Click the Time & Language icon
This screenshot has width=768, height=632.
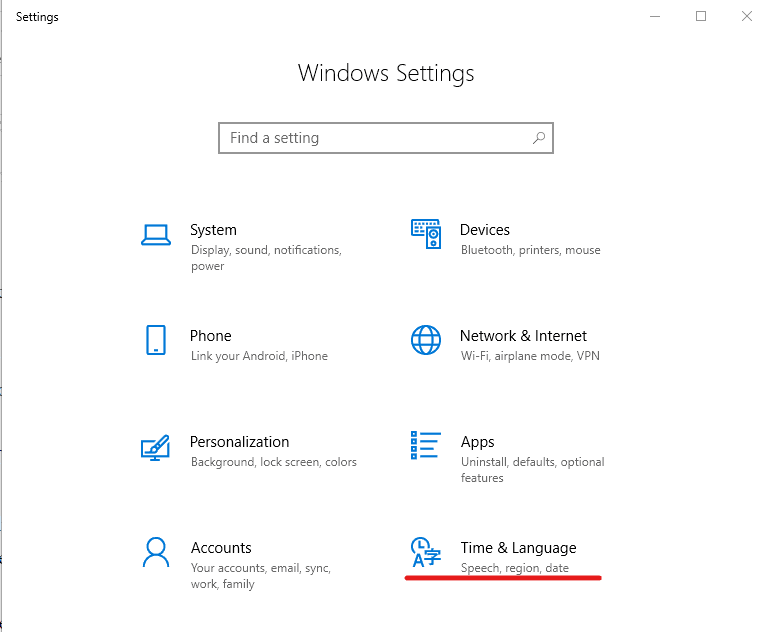[426, 552]
